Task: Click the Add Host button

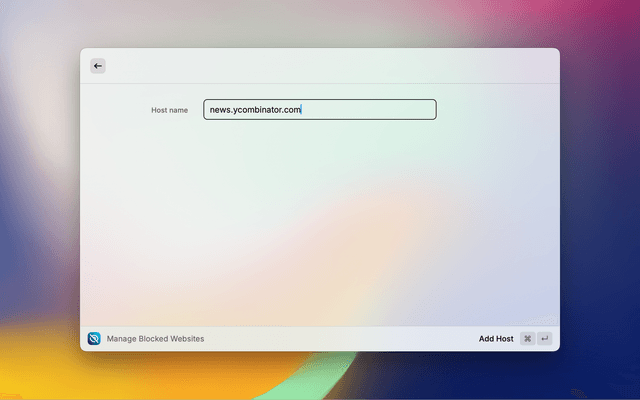Action: click(x=495, y=339)
